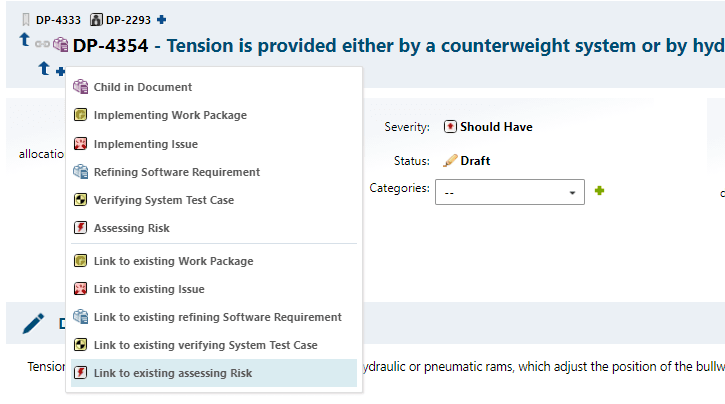Click the purple requirement icon beside DP-4354
This screenshot has width=725, height=404.
pos(61,44)
